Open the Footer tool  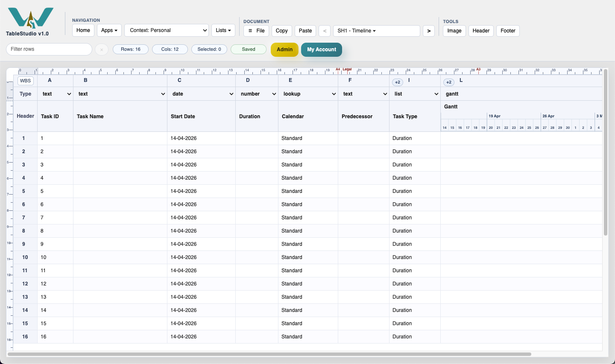tap(508, 31)
